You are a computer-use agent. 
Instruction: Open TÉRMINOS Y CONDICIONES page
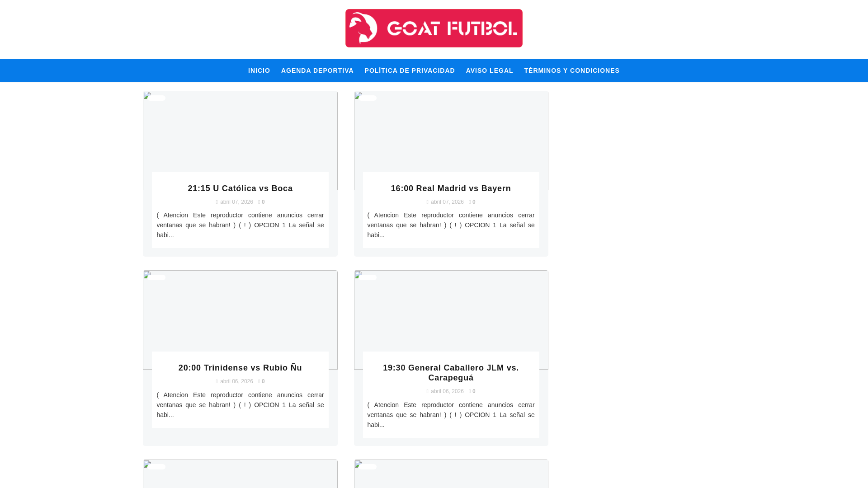point(572,70)
